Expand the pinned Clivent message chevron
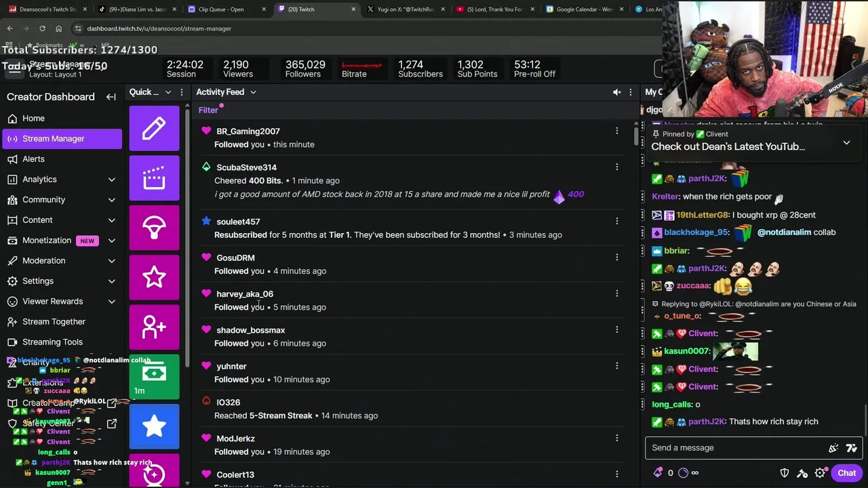 pyautogui.click(x=846, y=143)
